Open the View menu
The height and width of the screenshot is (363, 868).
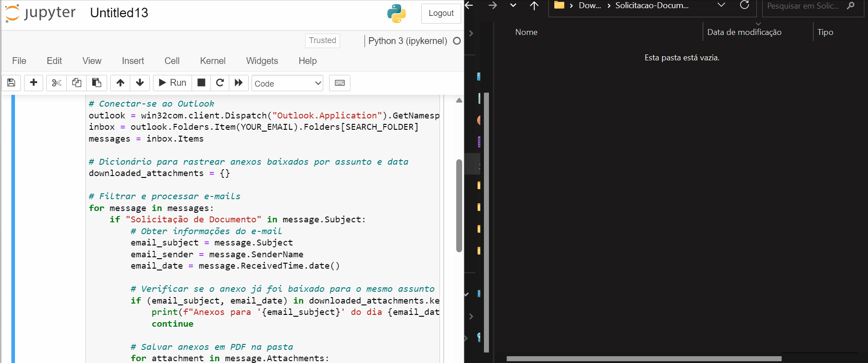92,61
